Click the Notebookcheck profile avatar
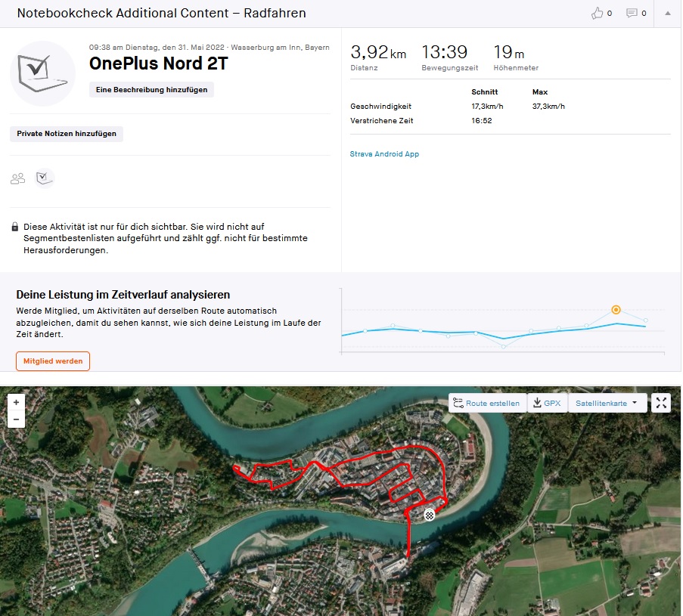 (x=42, y=73)
